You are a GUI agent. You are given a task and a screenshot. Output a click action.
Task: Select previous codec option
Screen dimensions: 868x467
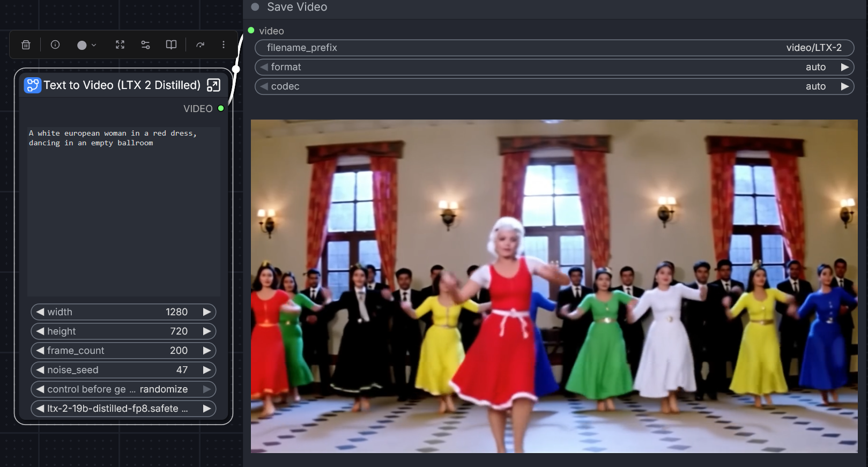(264, 86)
